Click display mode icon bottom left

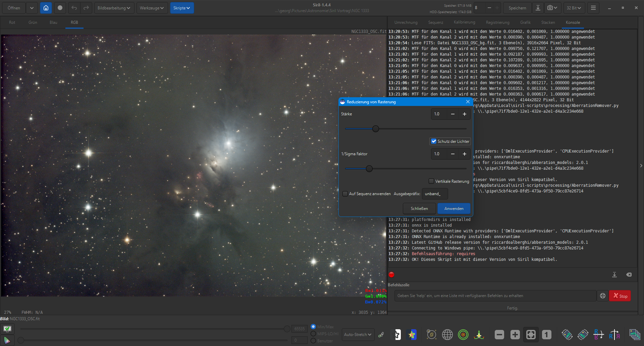(x=7, y=329)
